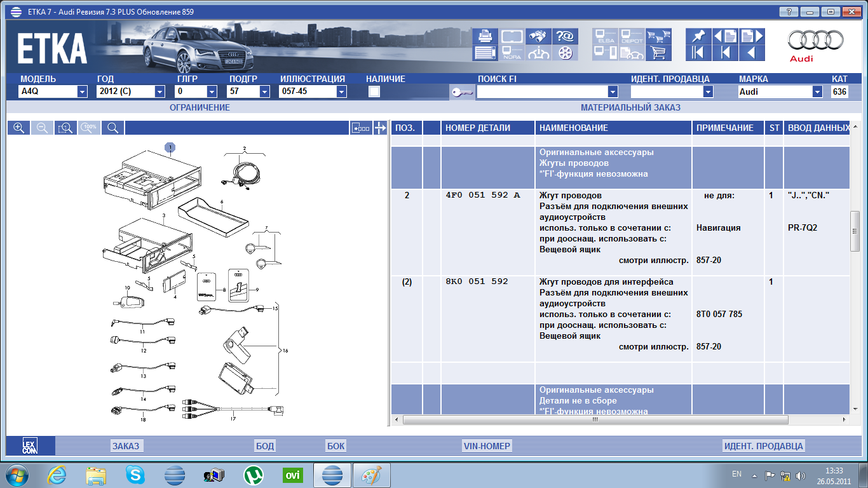Click the document with car icon
868x488 pixels.
click(632, 53)
